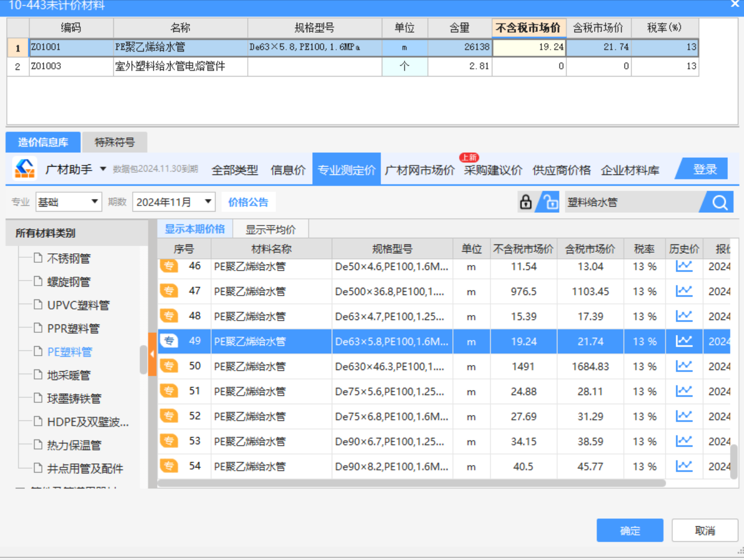Click the 专 badge on row 52
The image size is (744, 560).
coord(169,416)
